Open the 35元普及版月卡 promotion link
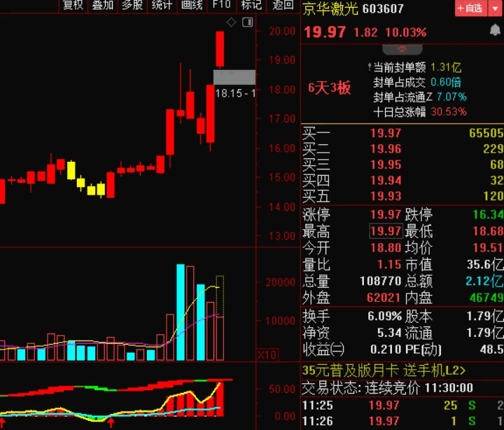504x430 pixels. [x=384, y=371]
